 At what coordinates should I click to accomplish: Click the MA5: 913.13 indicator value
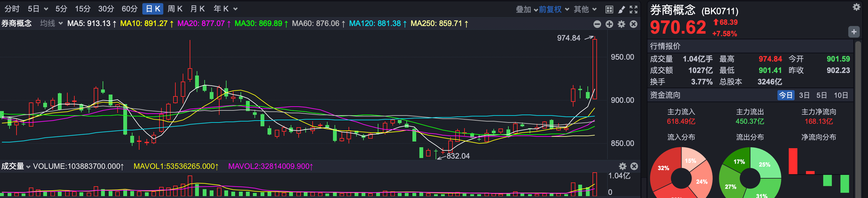[x=92, y=23]
